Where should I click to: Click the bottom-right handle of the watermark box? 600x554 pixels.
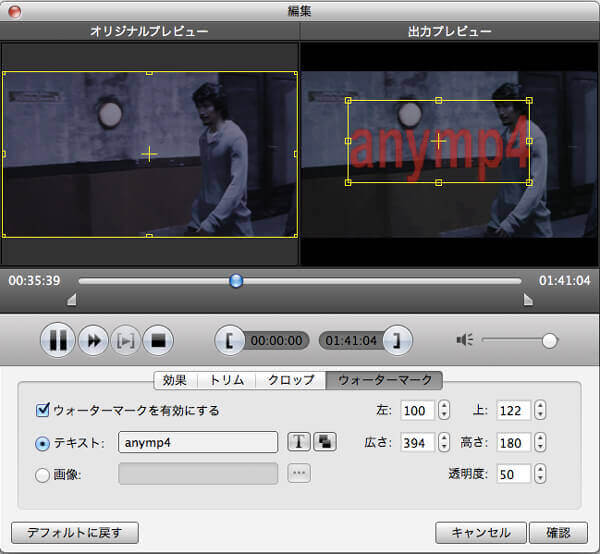tap(529, 182)
